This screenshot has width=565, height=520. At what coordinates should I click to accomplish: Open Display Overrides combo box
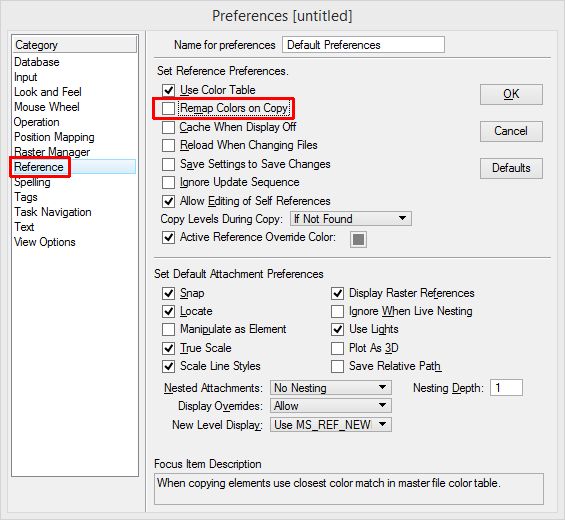(x=330, y=406)
